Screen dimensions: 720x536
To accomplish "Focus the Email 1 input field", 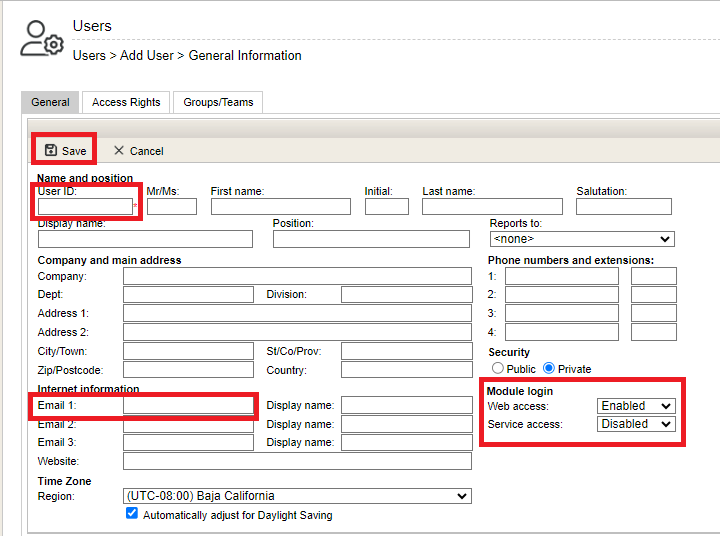I will [x=188, y=405].
